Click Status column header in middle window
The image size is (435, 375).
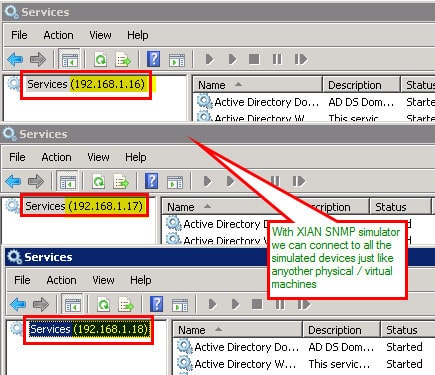click(400, 207)
